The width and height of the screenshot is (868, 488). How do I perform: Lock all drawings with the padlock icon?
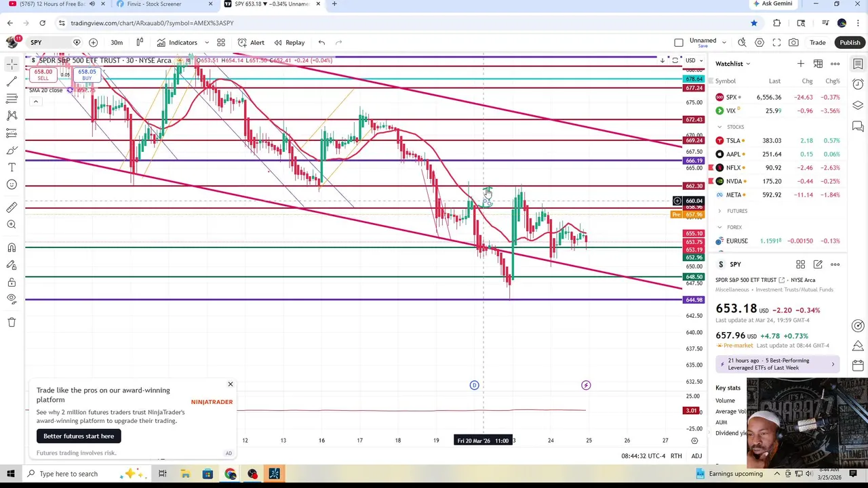coord(12,282)
